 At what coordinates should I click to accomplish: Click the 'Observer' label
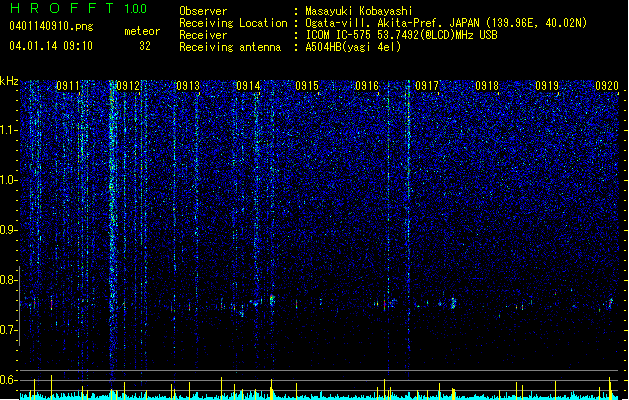pos(203,11)
